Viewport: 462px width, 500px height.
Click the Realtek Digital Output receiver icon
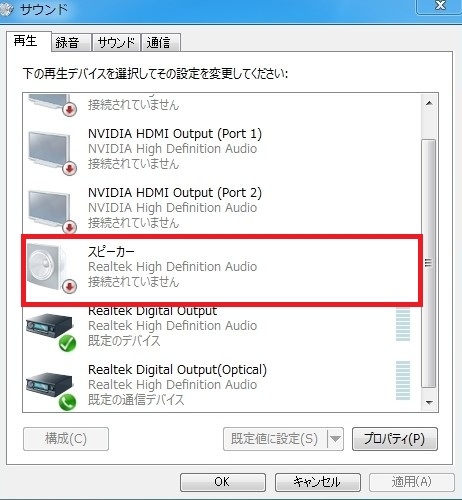(49, 325)
